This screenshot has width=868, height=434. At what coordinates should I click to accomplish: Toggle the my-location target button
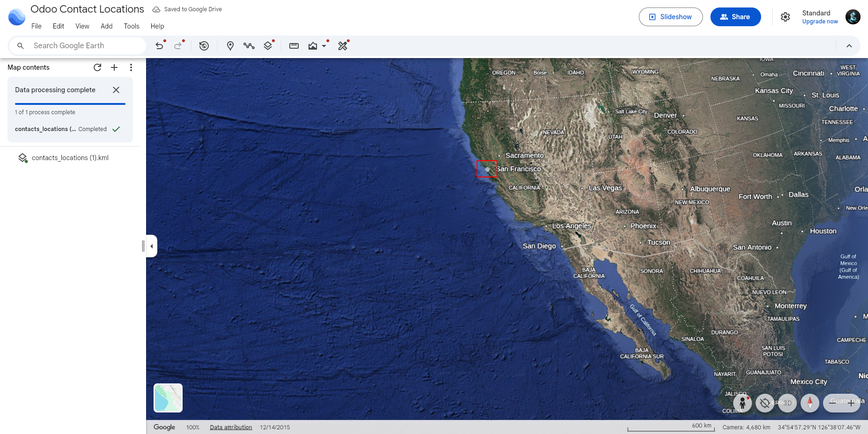point(765,403)
